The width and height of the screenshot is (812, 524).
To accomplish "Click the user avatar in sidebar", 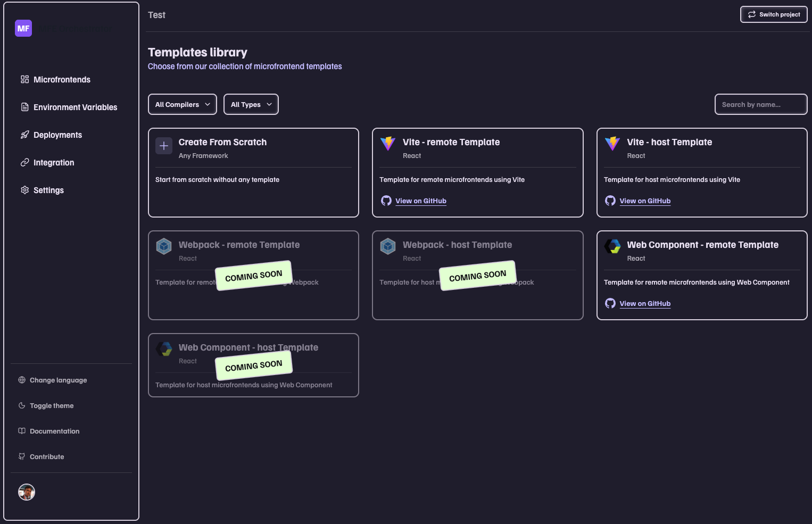I will pyautogui.click(x=27, y=492).
